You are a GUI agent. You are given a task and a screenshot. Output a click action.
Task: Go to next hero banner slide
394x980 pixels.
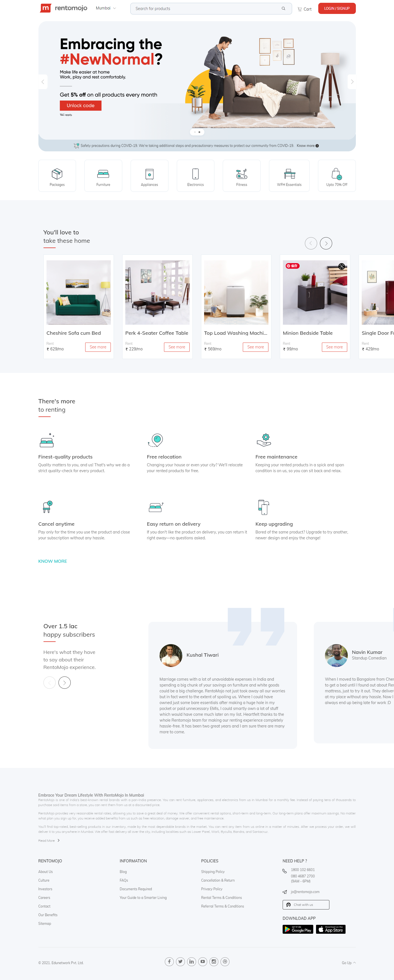(x=352, y=82)
